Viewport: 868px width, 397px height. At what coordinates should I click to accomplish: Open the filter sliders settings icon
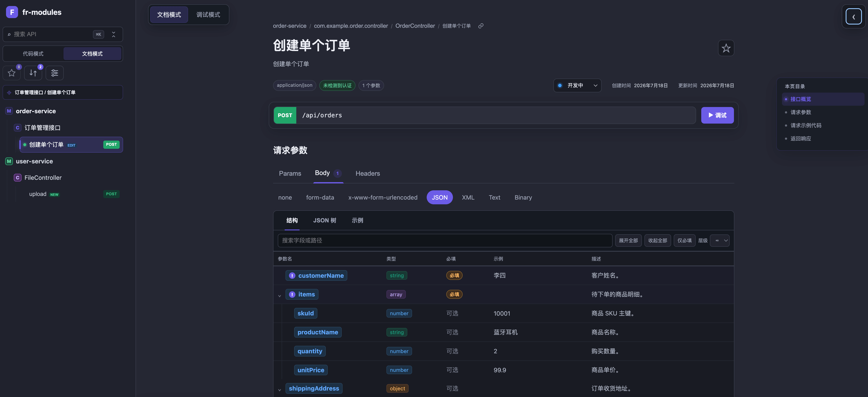[x=55, y=73]
